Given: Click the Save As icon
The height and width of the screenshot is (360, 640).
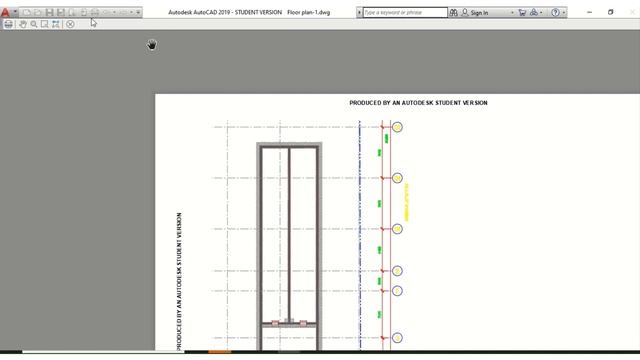Looking at the screenshot, I should [x=61, y=13].
